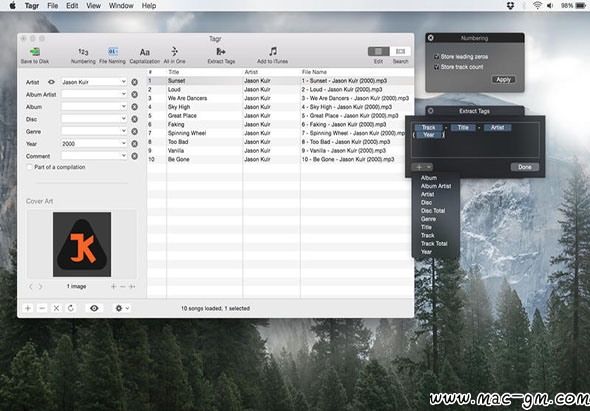The height and width of the screenshot is (411, 590).
Task: Click the cover art thumbnail
Action: point(82,245)
